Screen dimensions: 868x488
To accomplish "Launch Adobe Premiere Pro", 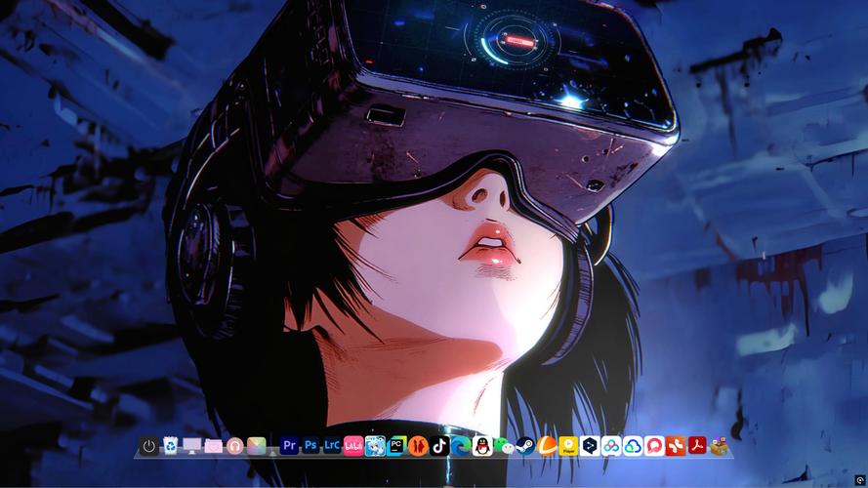I will click(289, 446).
